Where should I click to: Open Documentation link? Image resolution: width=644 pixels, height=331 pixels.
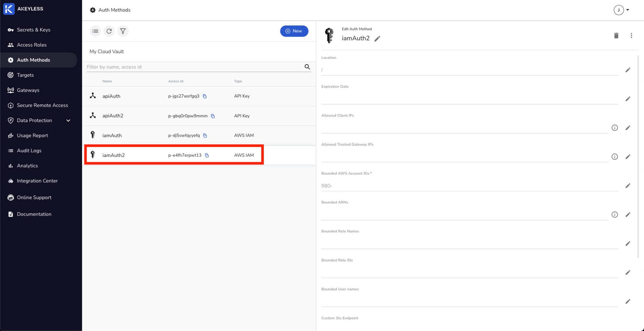[34, 214]
